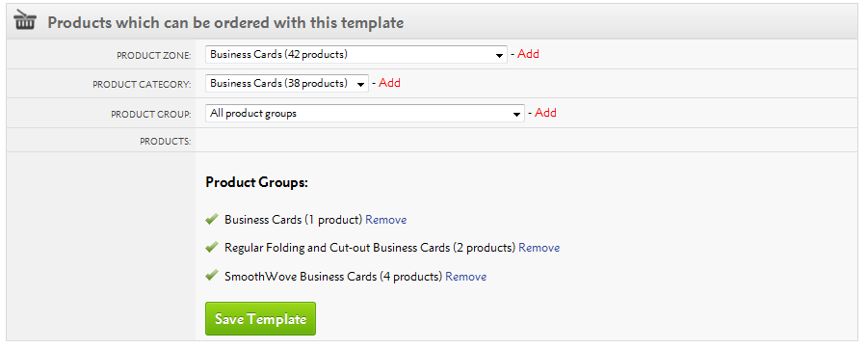The image size is (868, 349).
Task: Open the Product Zone dropdown
Action: click(355, 54)
